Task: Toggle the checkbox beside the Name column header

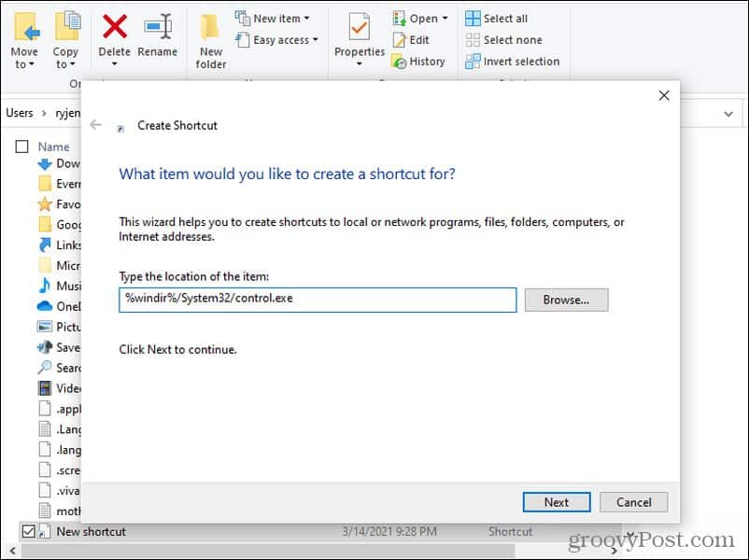Action: (21, 147)
